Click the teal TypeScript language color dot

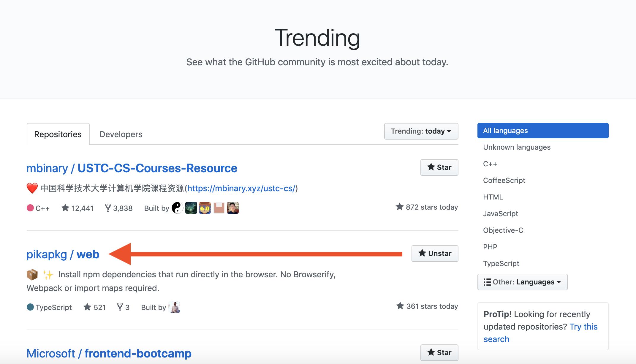pos(30,307)
